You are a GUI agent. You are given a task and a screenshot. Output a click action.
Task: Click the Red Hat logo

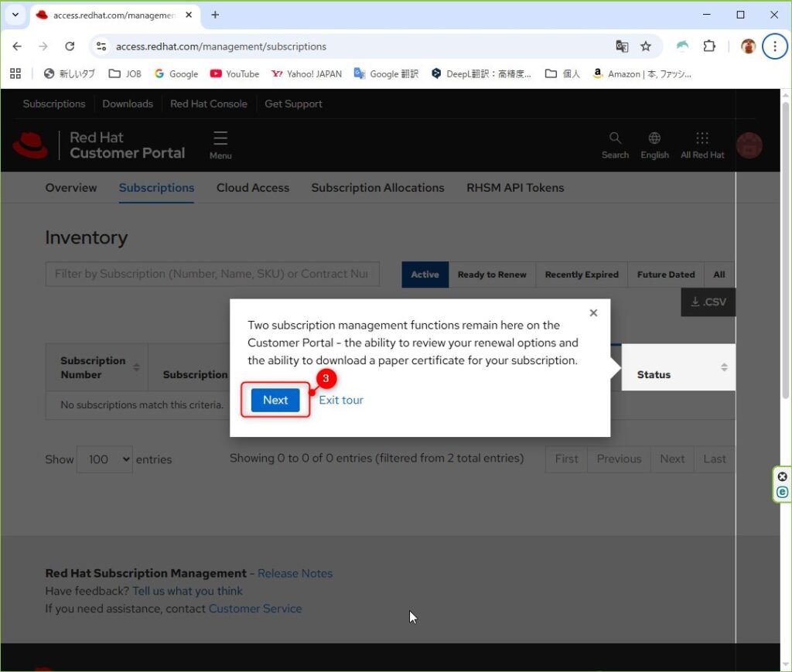click(x=30, y=145)
